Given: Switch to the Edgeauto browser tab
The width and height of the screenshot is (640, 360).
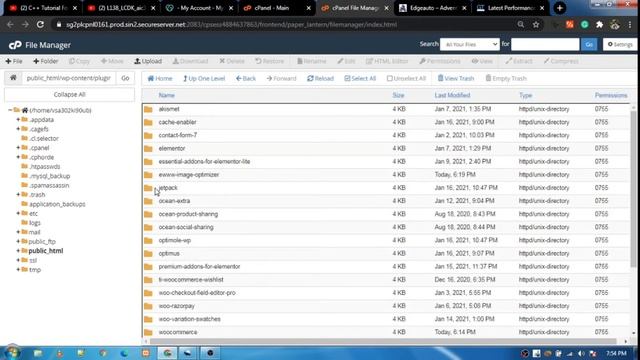Looking at the screenshot, I should pos(432,8).
